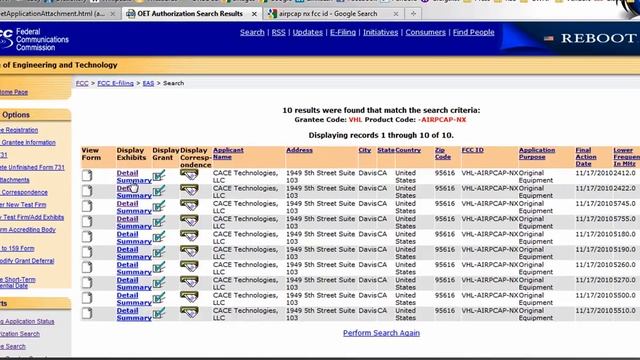Open the correspondence envelope icon in the 5755.0 row
Viewport: 640px width, 360px height.
(189, 221)
